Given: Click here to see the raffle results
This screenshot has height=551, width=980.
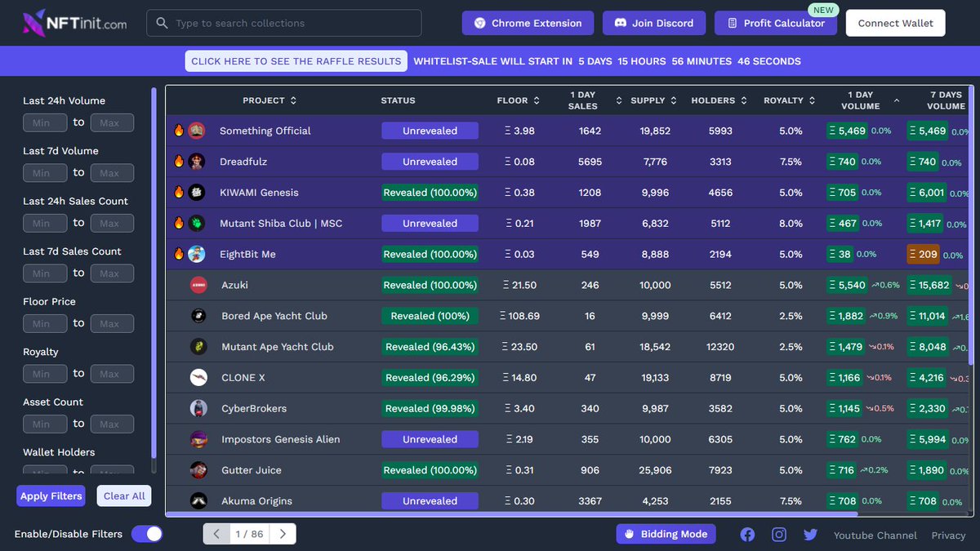Looking at the screenshot, I should coord(296,61).
